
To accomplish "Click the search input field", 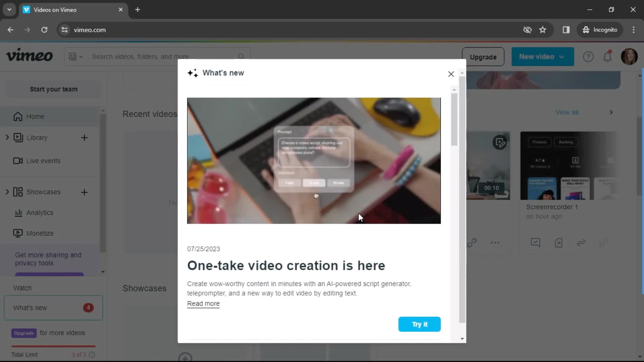I will (163, 57).
